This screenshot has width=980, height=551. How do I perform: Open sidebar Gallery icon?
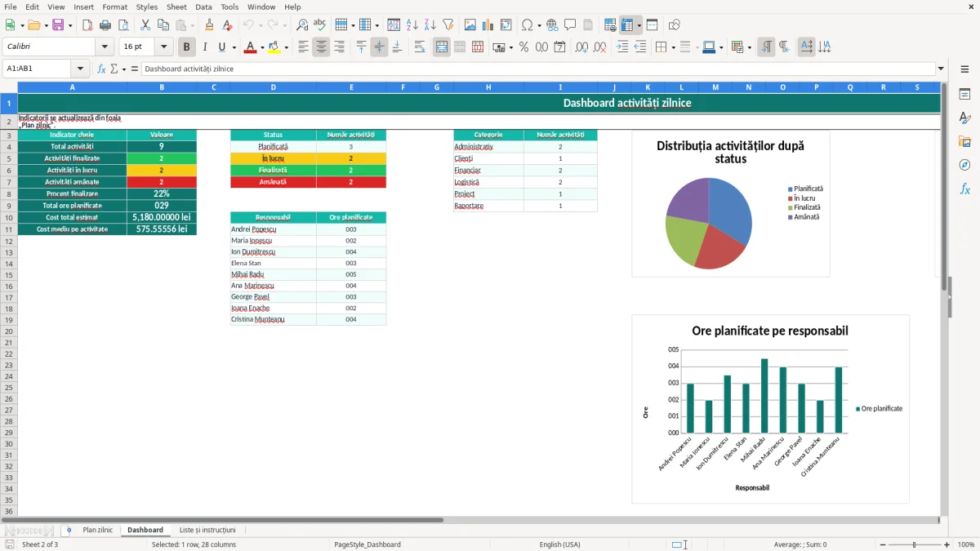click(x=964, y=141)
